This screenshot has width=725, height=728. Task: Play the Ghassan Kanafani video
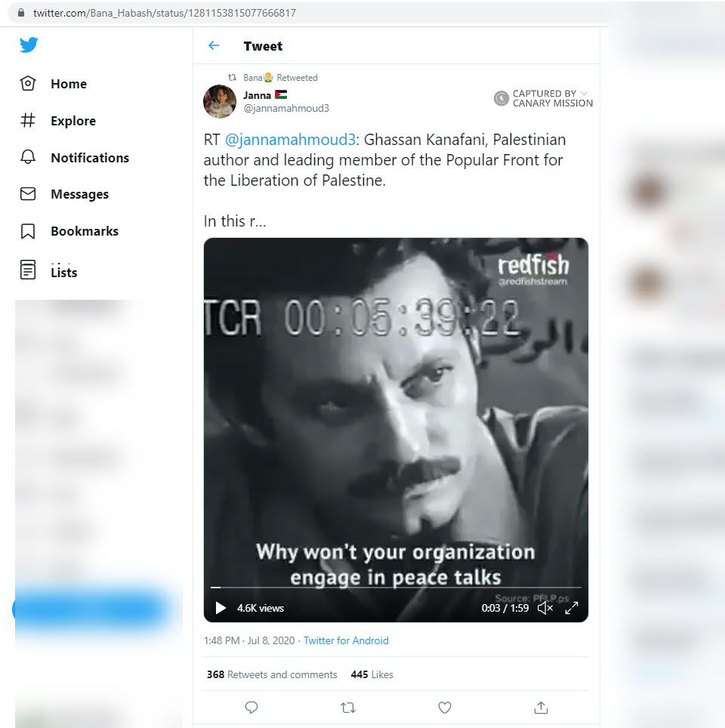tap(221, 608)
